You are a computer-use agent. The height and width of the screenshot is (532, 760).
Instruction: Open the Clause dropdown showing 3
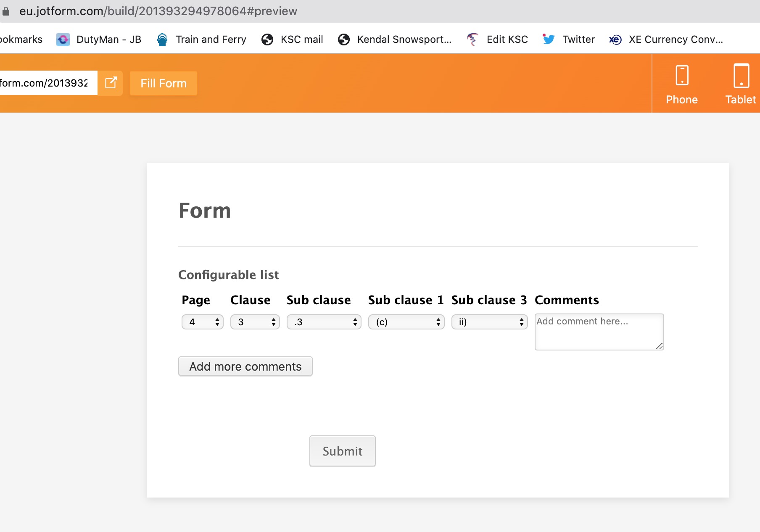click(255, 322)
